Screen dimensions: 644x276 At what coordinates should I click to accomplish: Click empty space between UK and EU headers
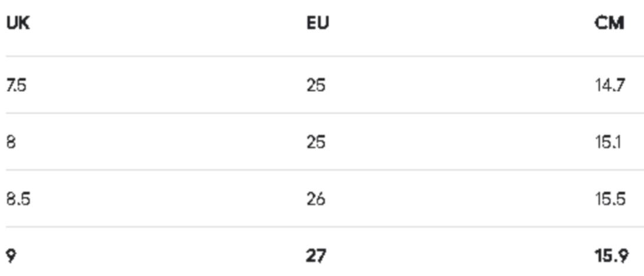coord(165,24)
